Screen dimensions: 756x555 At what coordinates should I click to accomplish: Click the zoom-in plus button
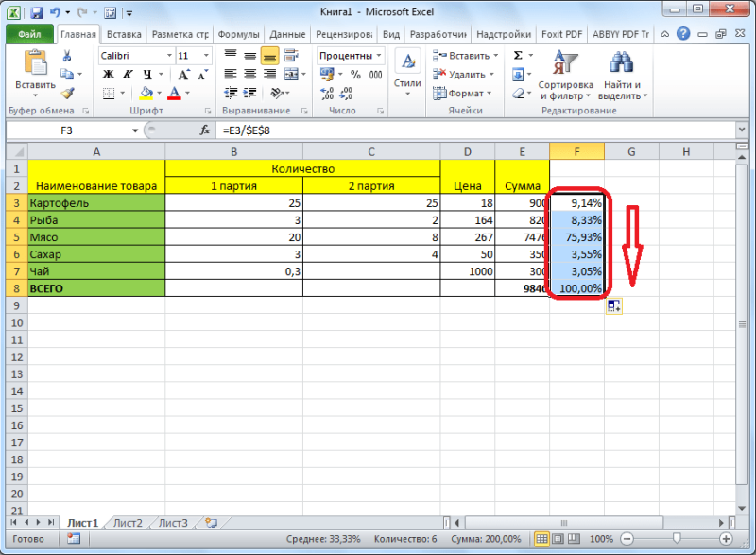click(x=726, y=539)
